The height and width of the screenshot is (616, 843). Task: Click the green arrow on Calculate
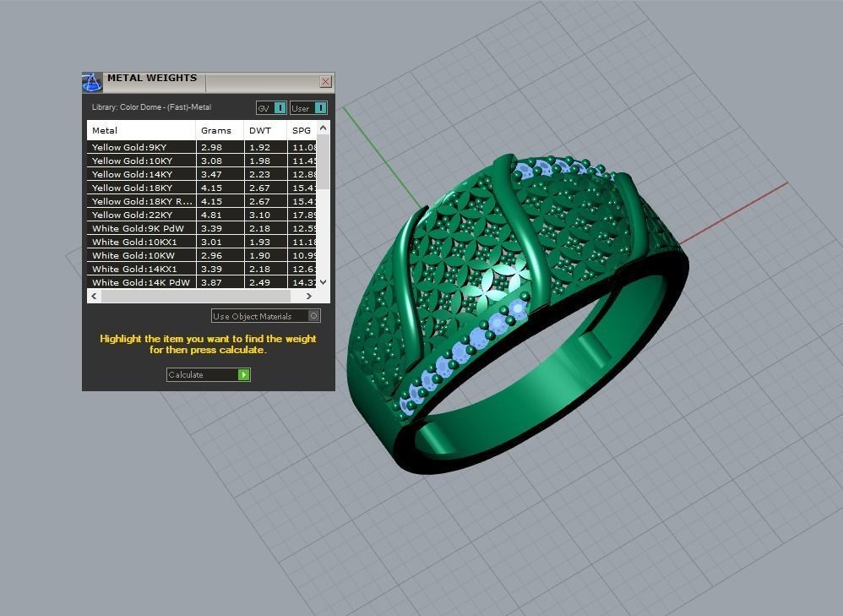243,374
